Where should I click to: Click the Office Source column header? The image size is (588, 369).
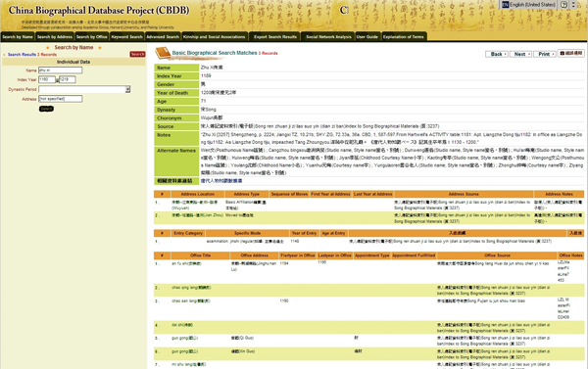click(497, 255)
